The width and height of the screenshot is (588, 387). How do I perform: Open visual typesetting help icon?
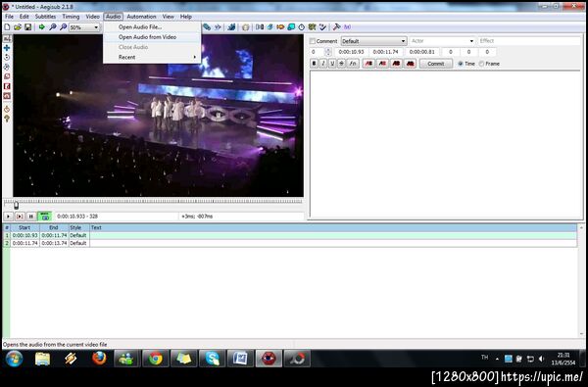tap(7, 119)
